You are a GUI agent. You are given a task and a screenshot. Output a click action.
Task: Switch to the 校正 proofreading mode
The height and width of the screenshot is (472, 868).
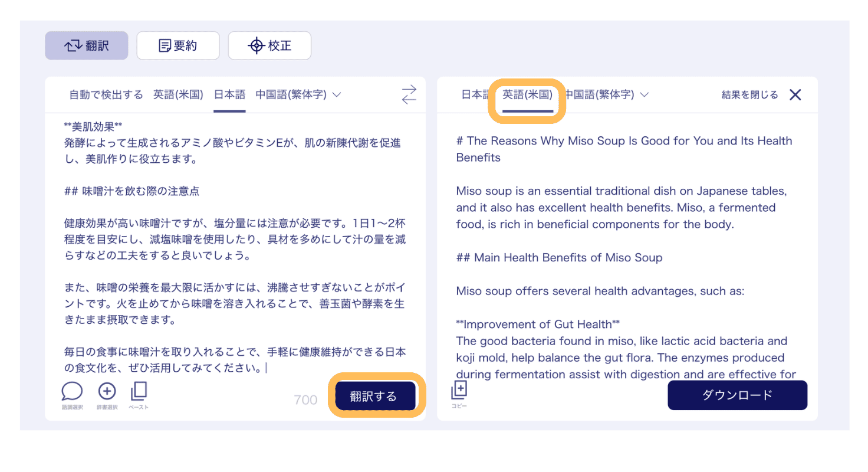(269, 45)
